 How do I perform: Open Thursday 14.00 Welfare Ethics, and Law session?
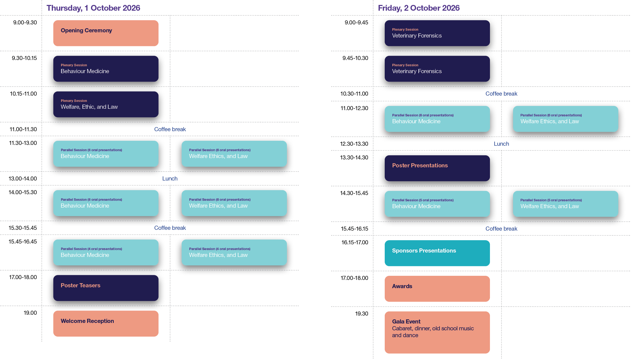coord(234,203)
